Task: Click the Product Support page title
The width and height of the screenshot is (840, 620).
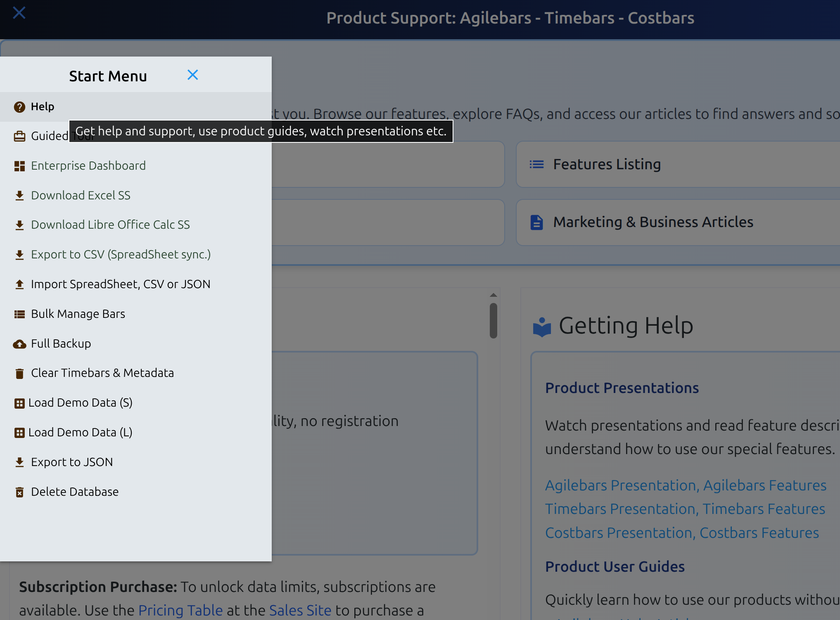Action: (510, 18)
